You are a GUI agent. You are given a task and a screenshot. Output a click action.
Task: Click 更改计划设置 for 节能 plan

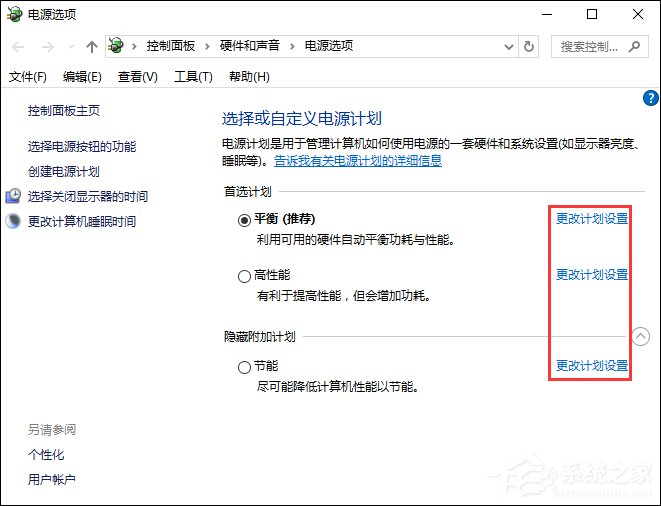pyautogui.click(x=592, y=366)
